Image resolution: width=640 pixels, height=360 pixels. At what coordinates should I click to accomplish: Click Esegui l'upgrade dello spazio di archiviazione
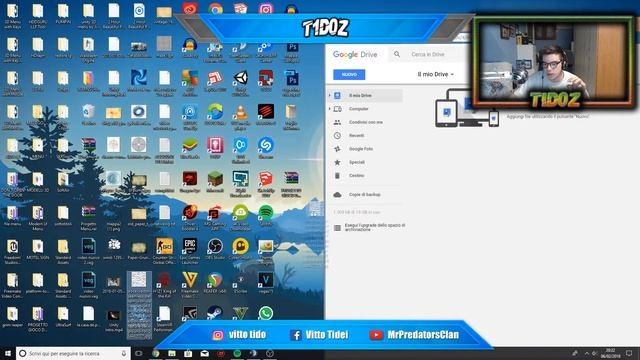pyautogui.click(x=375, y=227)
